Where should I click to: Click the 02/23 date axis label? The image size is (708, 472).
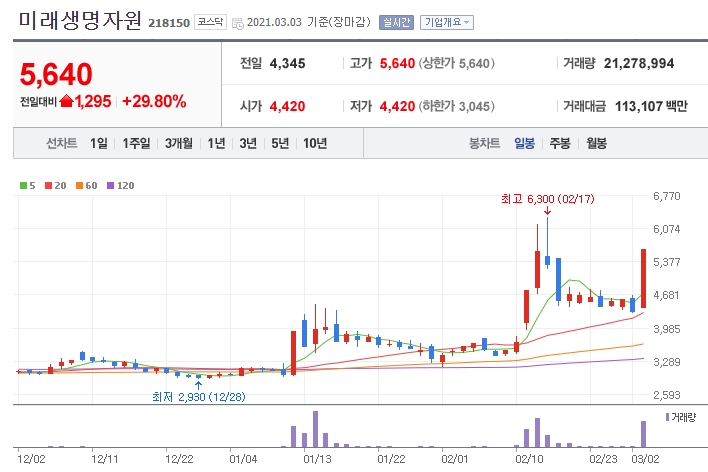(603, 459)
